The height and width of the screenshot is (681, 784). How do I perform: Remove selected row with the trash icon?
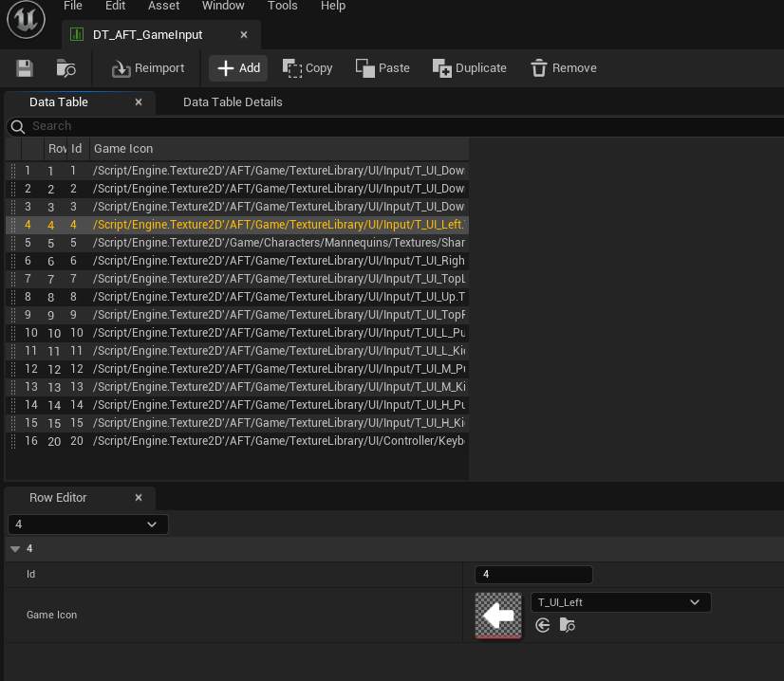537,67
